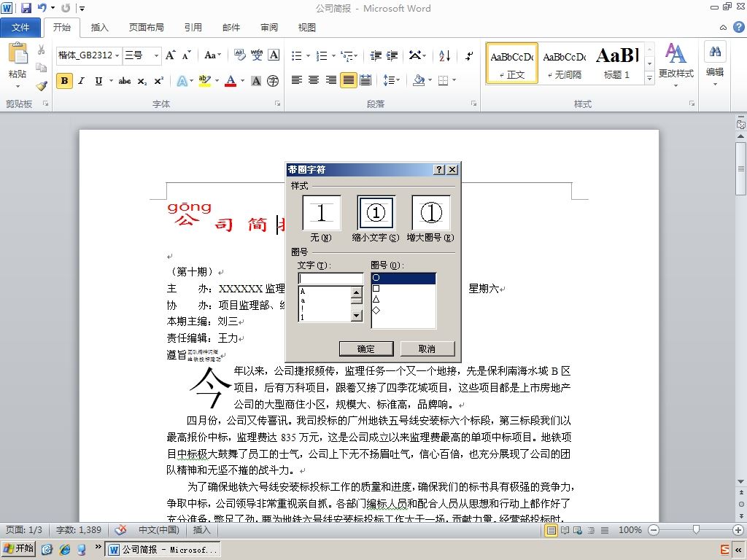747x560 pixels.
Task: Toggle superscript x² button
Action: tap(158, 81)
